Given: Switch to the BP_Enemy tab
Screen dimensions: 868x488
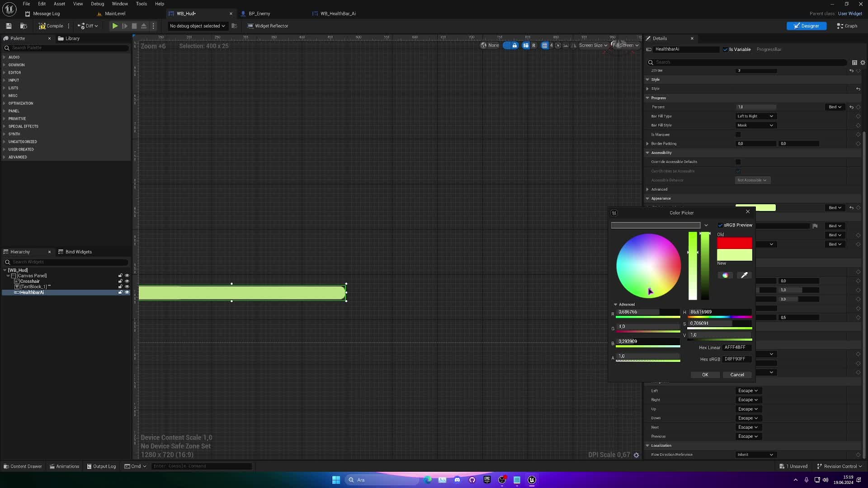Looking at the screenshot, I should point(259,13).
